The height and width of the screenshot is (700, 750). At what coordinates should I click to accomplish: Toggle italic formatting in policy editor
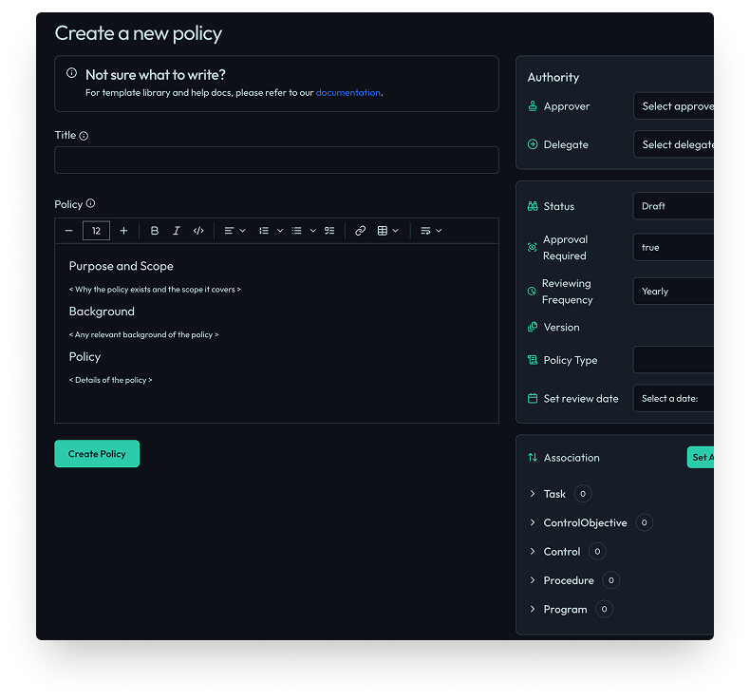[177, 231]
